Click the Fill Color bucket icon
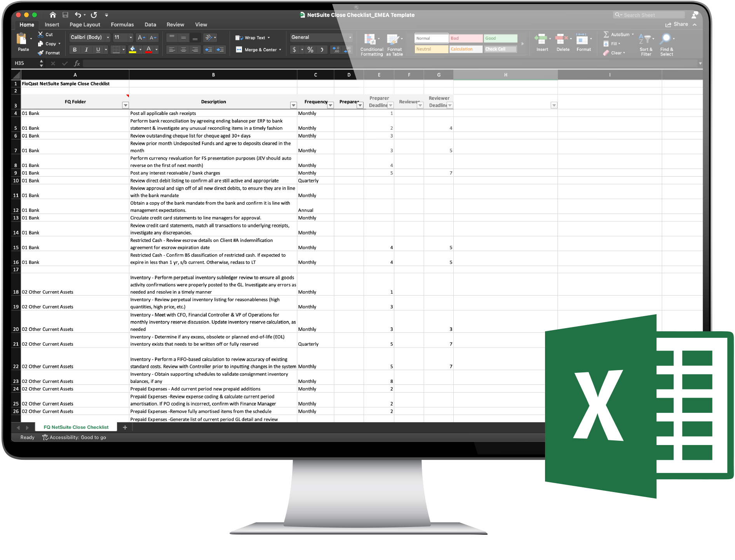735x560 pixels. tap(132, 49)
